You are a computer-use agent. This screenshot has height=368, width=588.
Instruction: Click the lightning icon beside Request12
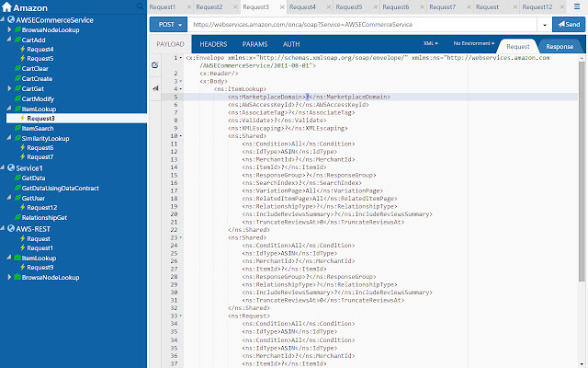23,208
